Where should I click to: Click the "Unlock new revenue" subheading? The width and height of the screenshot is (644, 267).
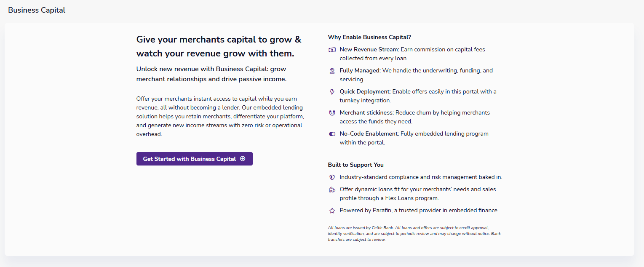pos(211,74)
